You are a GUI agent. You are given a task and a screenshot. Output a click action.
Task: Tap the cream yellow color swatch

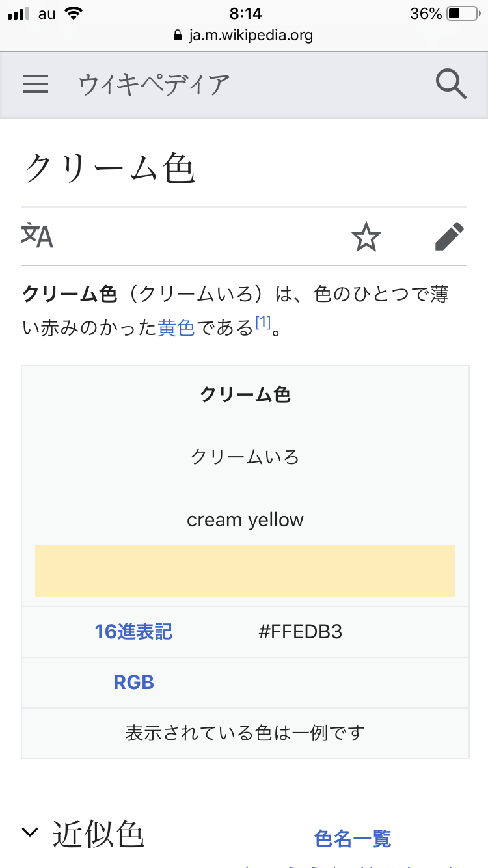pos(245,571)
